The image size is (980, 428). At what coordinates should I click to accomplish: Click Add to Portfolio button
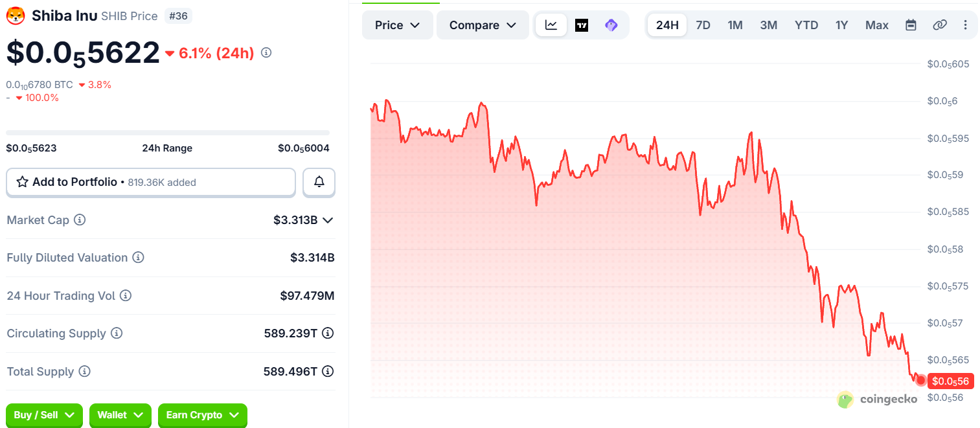point(151,182)
